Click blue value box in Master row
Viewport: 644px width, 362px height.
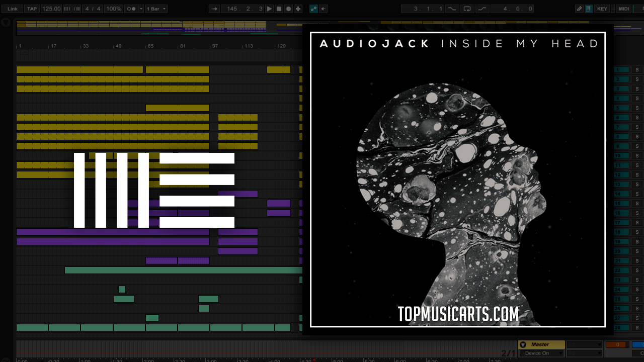coord(637,344)
